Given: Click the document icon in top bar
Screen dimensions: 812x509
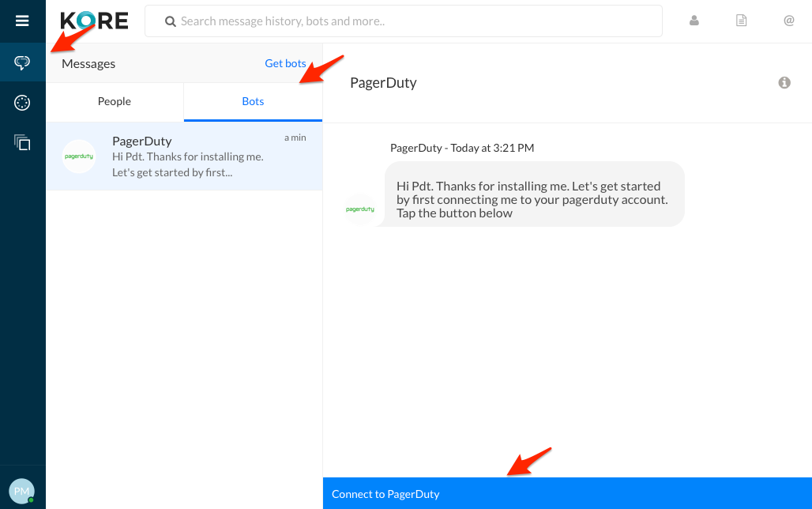Looking at the screenshot, I should click(x=741, y=21).
